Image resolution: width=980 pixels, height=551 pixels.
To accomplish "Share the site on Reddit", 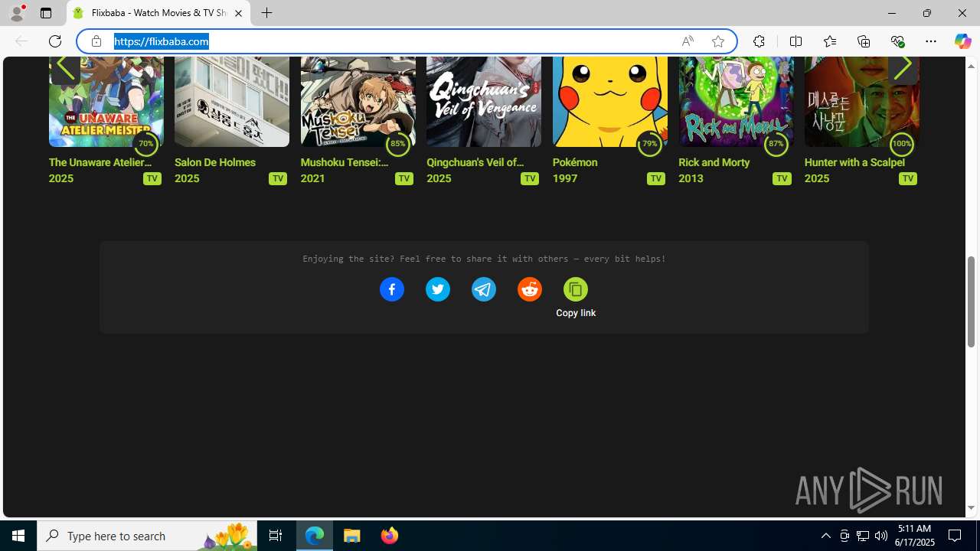I will coord(529,289).
